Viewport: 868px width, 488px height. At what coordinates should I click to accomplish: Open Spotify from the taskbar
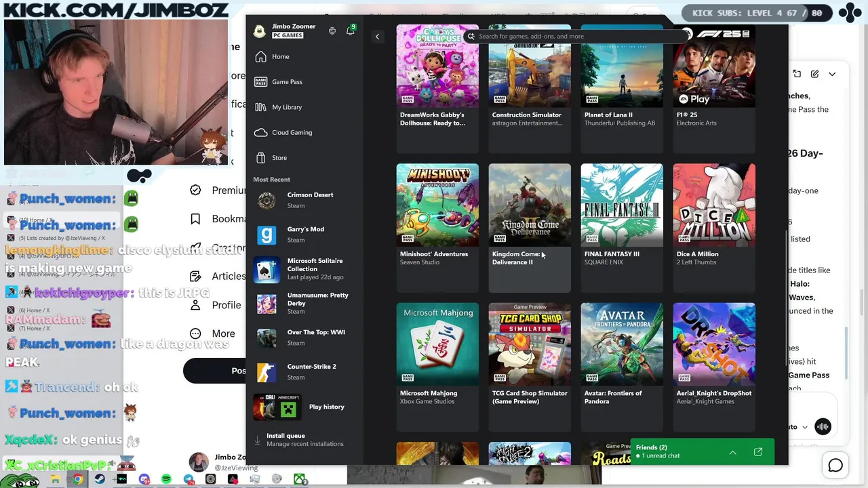[x=166, y=479]
